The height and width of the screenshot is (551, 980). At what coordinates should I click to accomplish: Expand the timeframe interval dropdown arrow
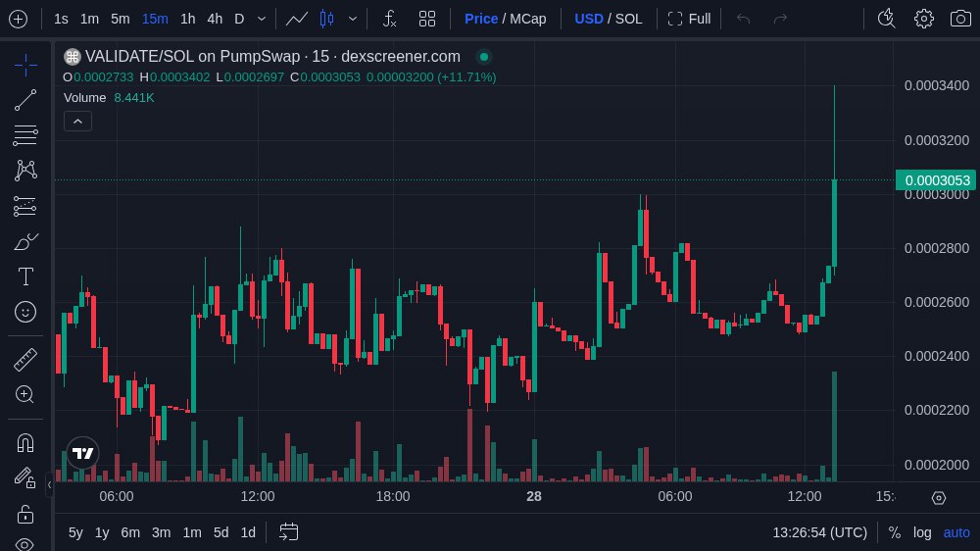(261, 19)
